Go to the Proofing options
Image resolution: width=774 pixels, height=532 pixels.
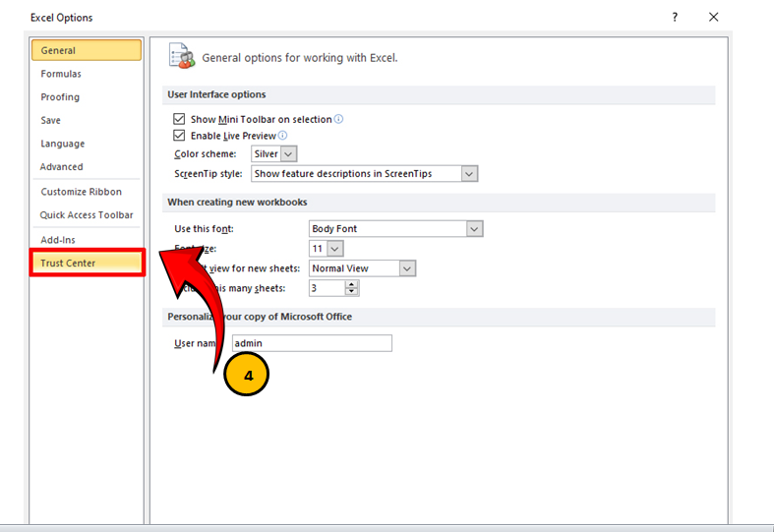(x=60, y=97)
